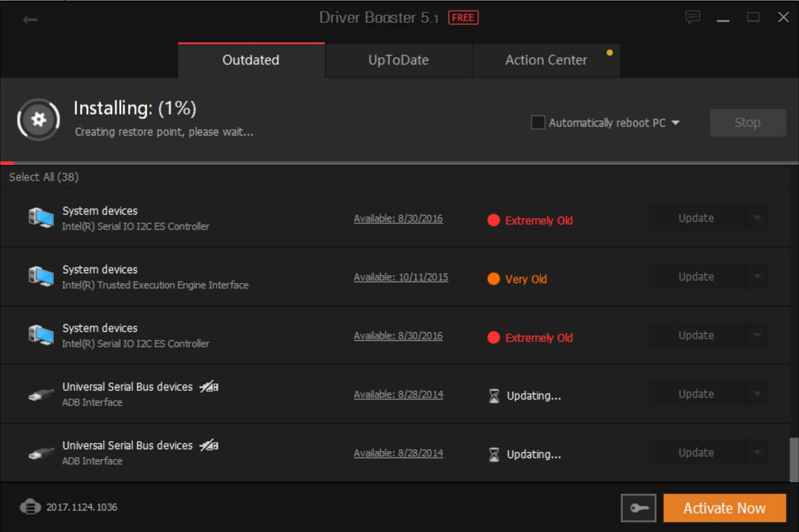Click the FREE edition badge
The image size is (799, 532).
(x=463, y=18)
